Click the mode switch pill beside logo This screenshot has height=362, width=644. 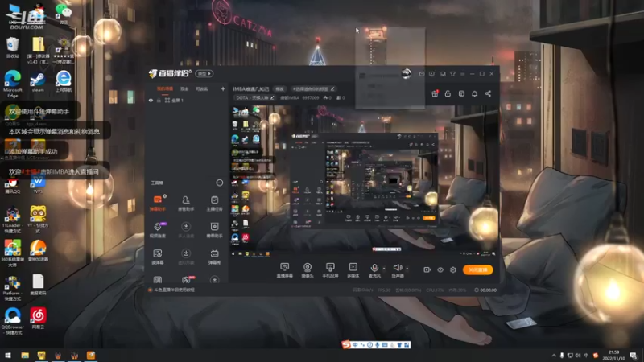204,73
